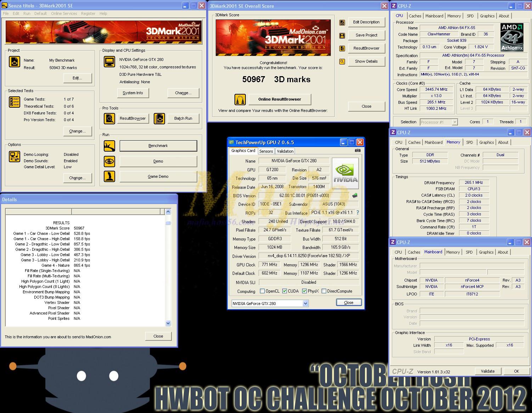The image size is (532, 413).
Task: Click the Batch Run button
Action: point(183,119)
